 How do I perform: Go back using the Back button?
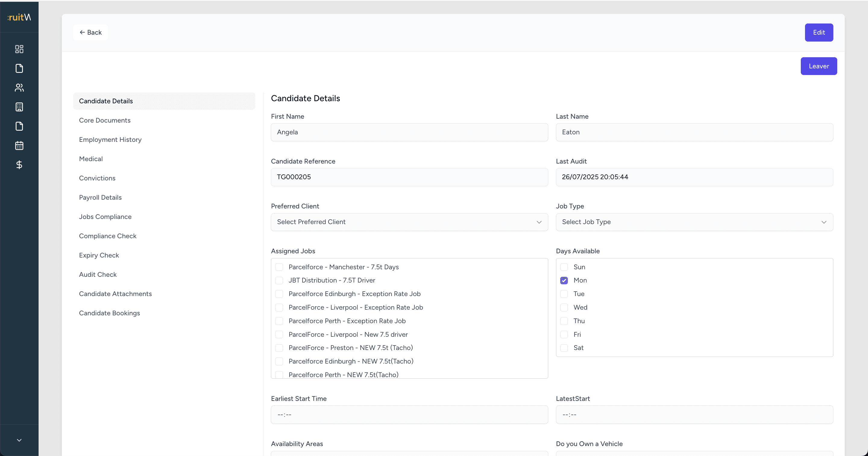[x=91, y=32]
